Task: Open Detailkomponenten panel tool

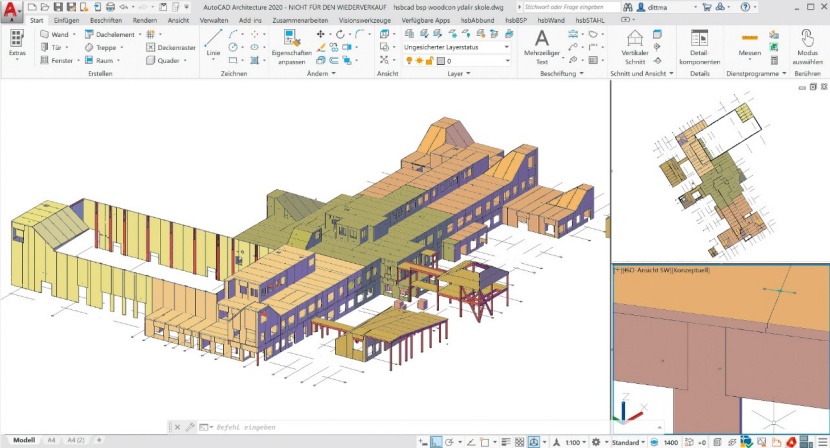Action: pos(699,45)
